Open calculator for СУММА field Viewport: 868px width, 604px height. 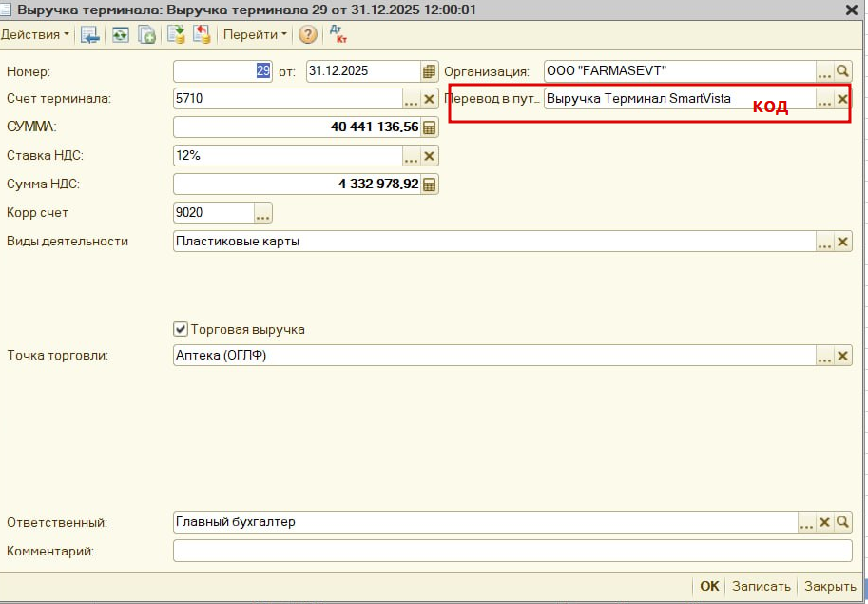(x=429, y=127)
